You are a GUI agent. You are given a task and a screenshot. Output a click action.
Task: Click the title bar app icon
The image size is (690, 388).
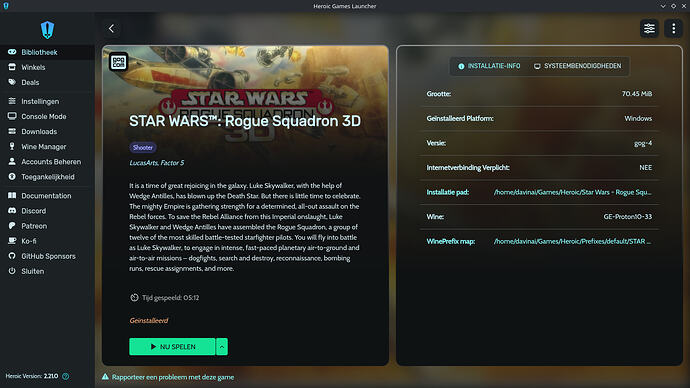pos(6,6)
